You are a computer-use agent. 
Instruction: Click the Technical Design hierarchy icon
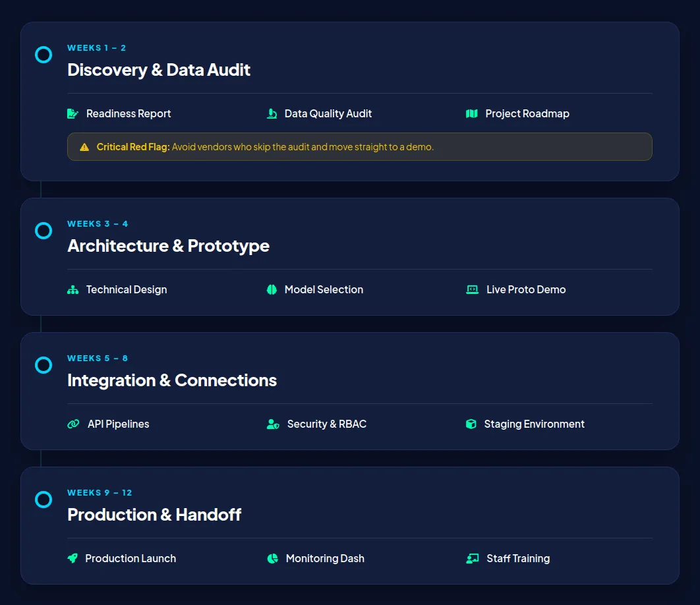click(x=73, y=290)
